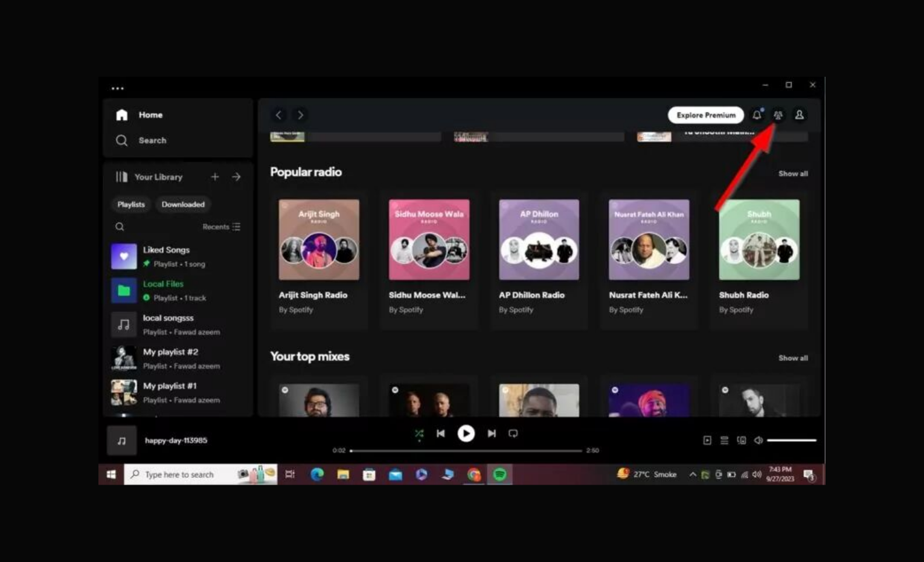The height and width of the screenshot is (562, 924).
Task: Open the weather widget 27°C Smoke
Action: tap(647, 474)
